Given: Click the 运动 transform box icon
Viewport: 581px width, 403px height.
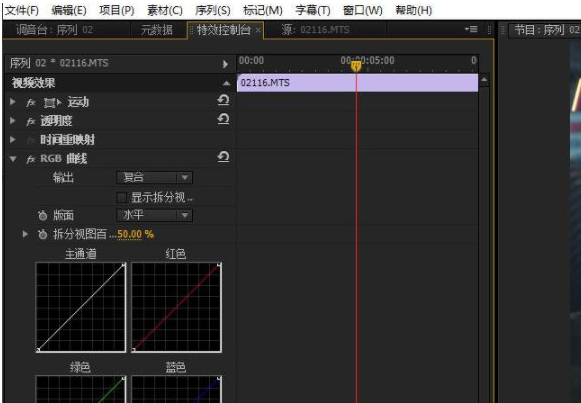Looking at the screenshot, I should pyautogui.click(x=51, y=103).
